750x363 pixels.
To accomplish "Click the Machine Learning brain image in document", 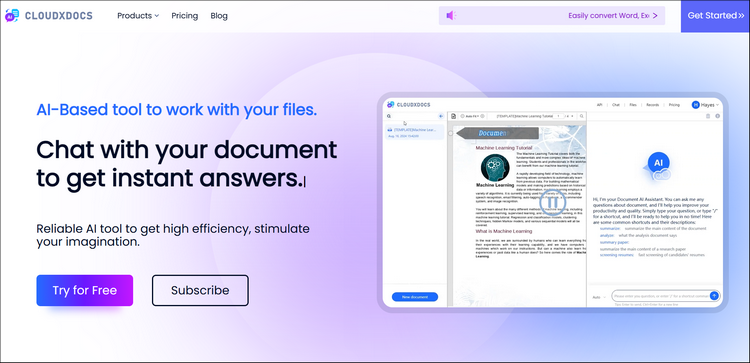I will (495, 168).
